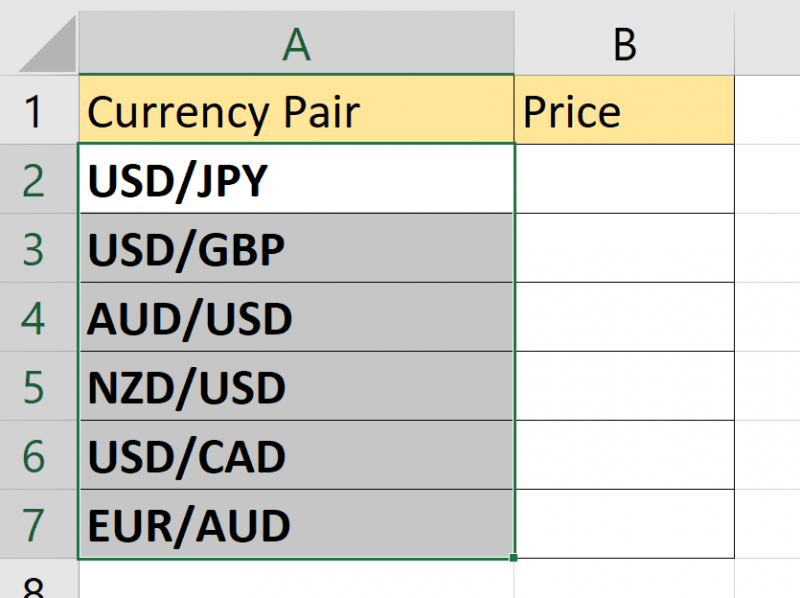Select row 7 header

click(38, 525)
